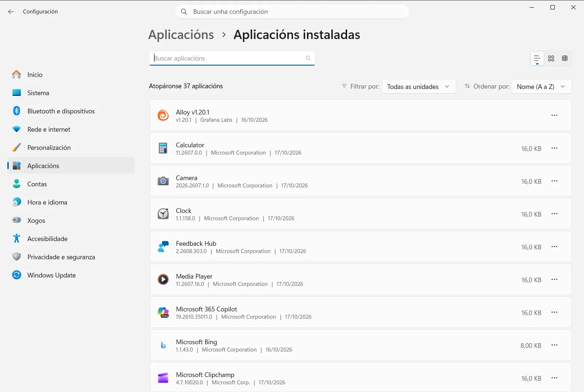This screenshot has height=392, width=584.
Task: Open more options for Media Player
Action: pos(554,279)
